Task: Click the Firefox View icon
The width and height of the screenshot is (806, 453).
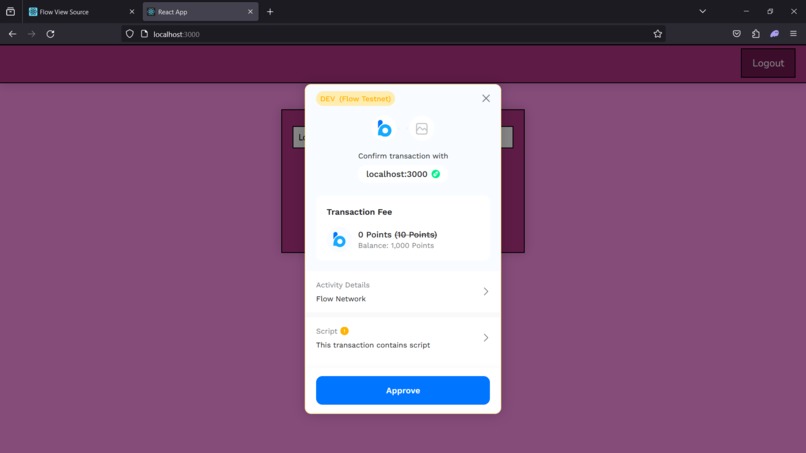Action: (x=10, y=11)
